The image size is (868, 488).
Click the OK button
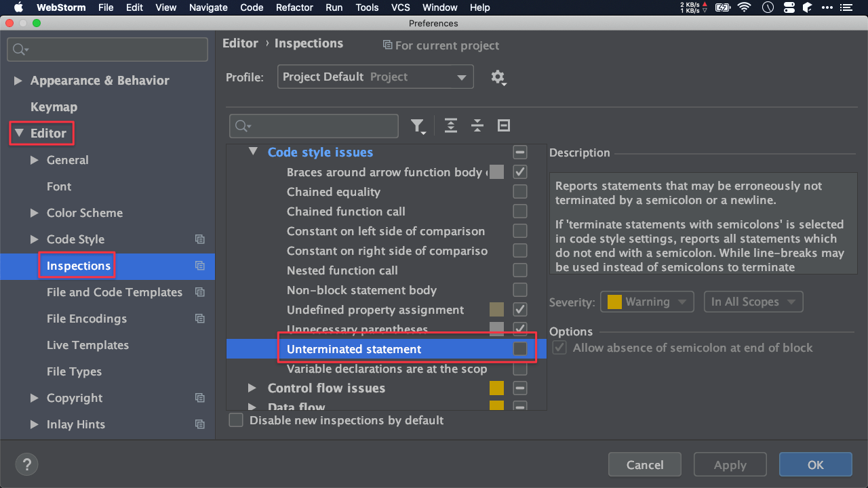pos(815,465)
